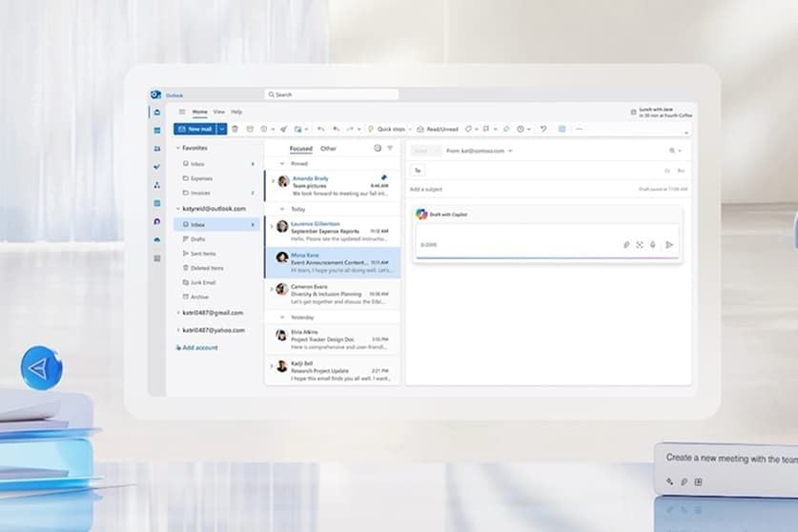This screenshot has height=532, width=798.
Task: Expand the katri0487@gmail.com account
Action: coord(178,313)
